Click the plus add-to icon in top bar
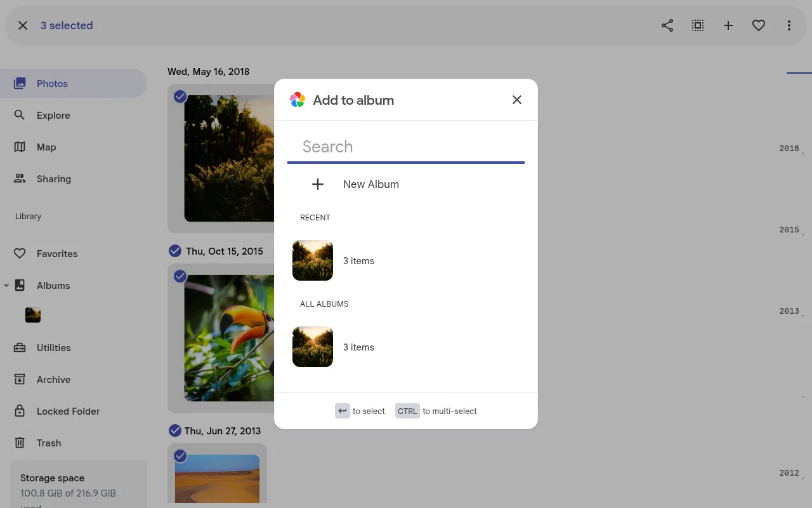 pyautogui.click(x=728, y=25)
